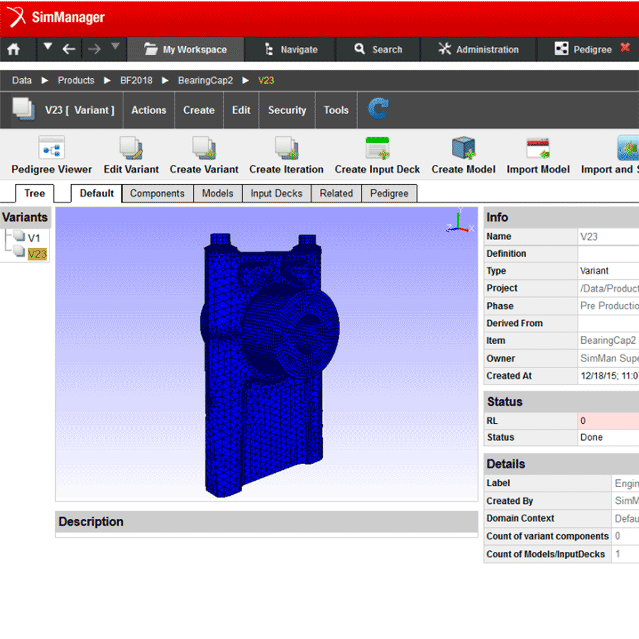Image resolution: width=639 pixels, height=639 pixels.
Task: Expand arrow after BearingCap2 breadcrumb
Action: (x=245, y=80)
